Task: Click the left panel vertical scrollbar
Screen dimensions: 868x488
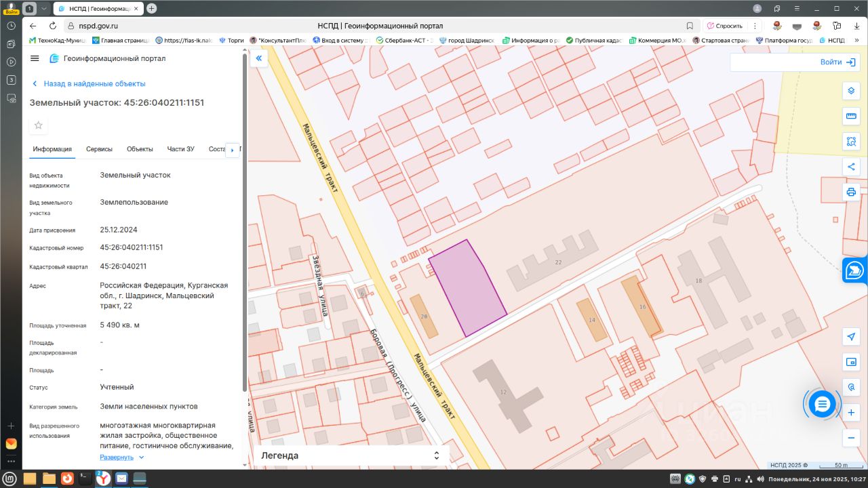Action: point(244,224)
